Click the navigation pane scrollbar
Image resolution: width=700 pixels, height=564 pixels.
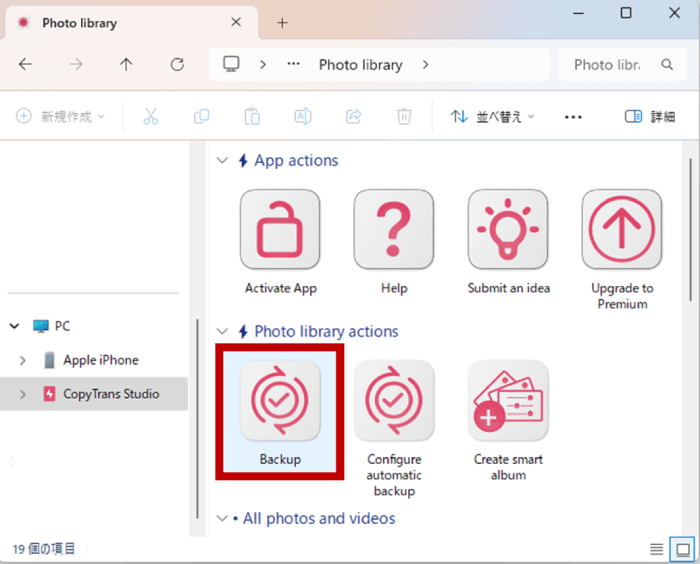click(197, 418)
